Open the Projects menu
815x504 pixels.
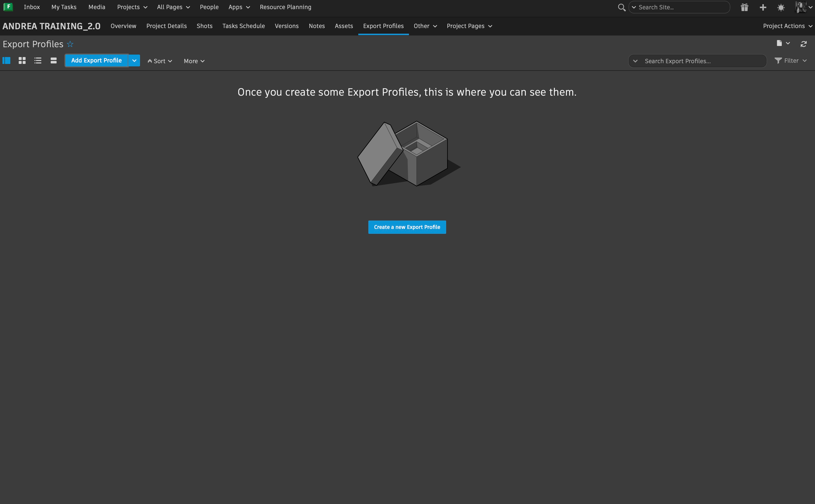click(132, 7)
